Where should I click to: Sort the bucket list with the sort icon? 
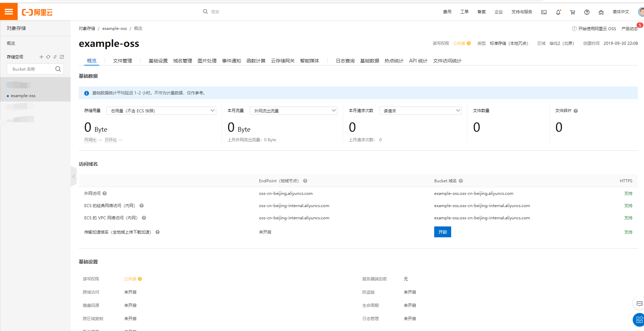point(55,57)
